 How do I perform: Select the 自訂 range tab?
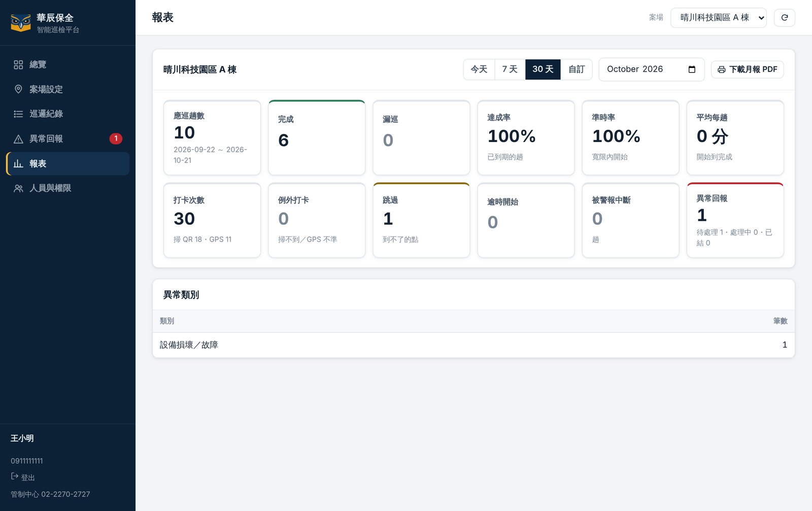tap(577, 70)
